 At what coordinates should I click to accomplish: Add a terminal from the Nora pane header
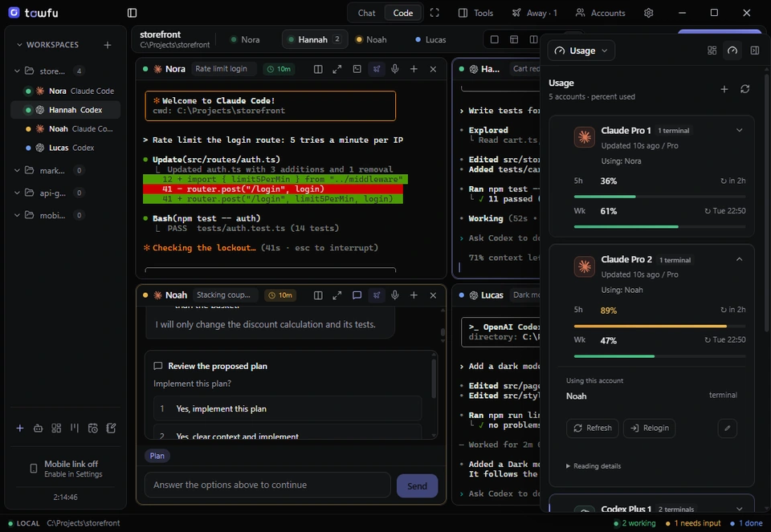click(x=414, y=69)
